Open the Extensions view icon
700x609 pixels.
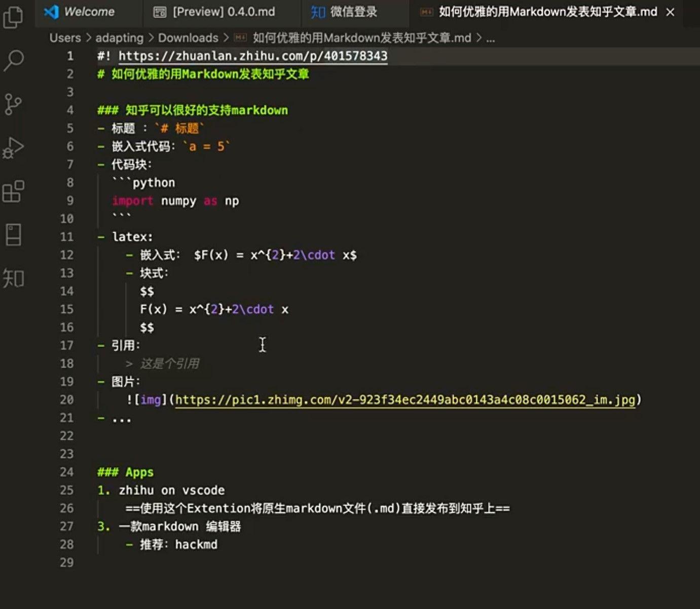[13, 191]
